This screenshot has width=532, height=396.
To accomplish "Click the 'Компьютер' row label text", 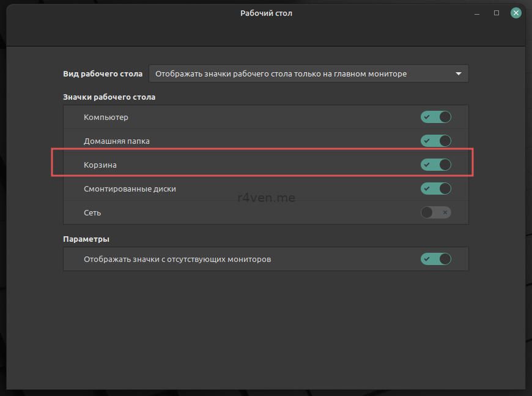I will click(106, 117).
